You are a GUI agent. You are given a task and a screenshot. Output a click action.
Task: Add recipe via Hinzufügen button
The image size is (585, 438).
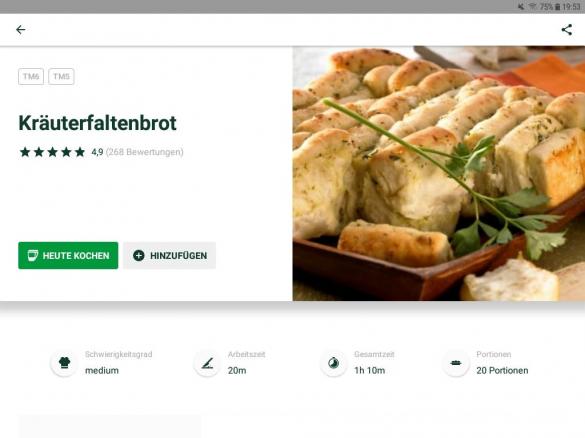coord(169,256)
